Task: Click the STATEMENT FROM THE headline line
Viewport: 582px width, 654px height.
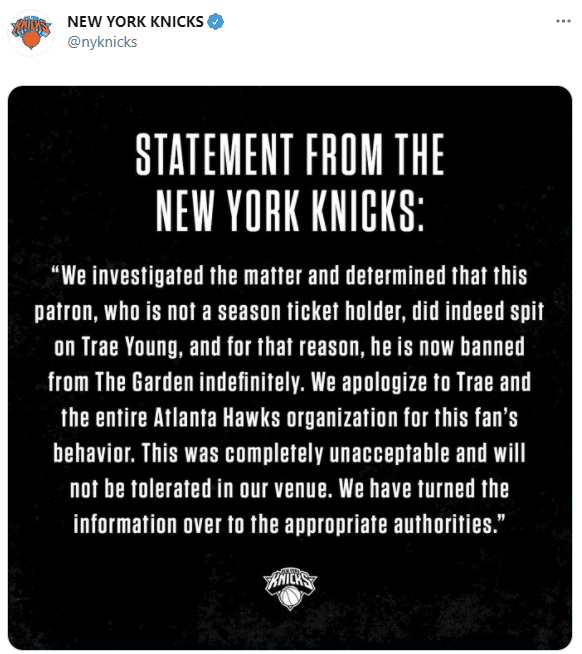Action: [290, 155]
